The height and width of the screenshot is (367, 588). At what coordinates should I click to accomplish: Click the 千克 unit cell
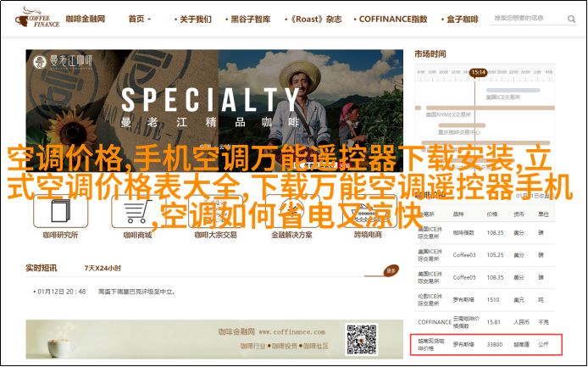click(x=543, y=322)
